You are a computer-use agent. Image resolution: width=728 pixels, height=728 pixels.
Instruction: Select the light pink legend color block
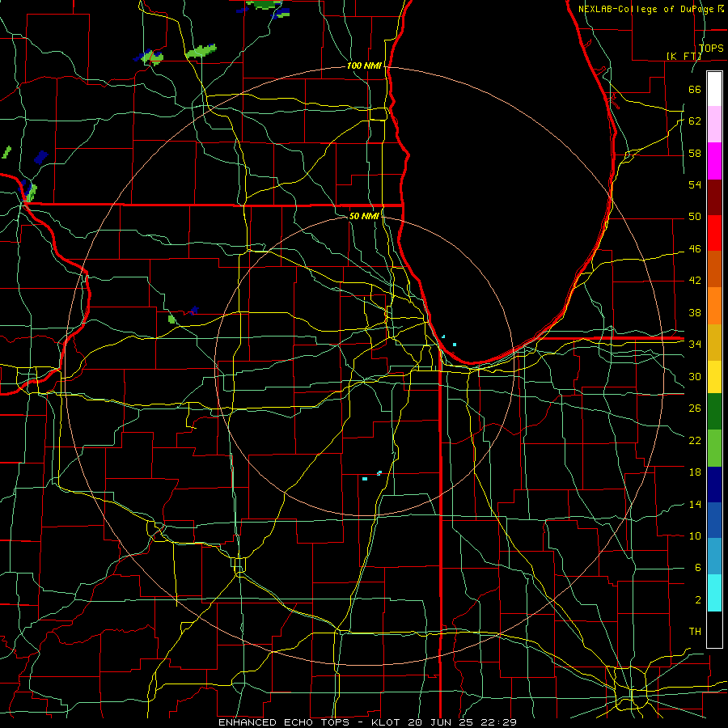pos(714,125)
